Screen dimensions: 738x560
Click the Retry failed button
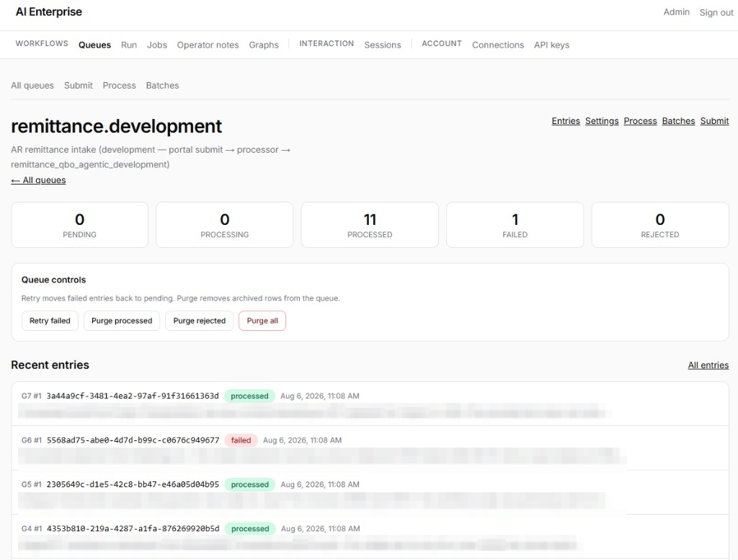point(50,321)
